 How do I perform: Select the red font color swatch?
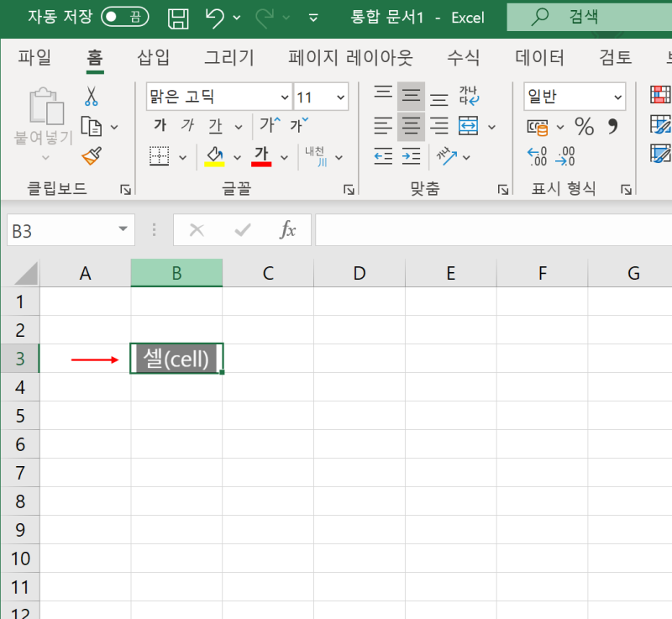pyautogui.click(x=263, y=165)
